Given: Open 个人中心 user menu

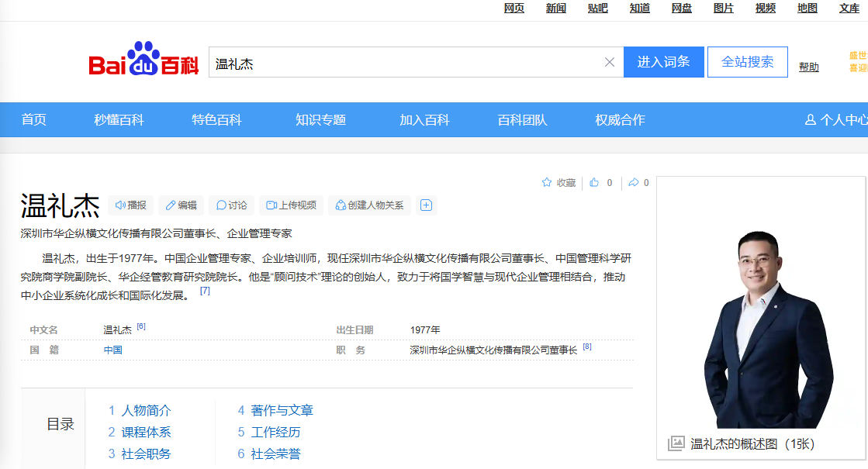Looking at the screenshot, I should pos(836,119).
